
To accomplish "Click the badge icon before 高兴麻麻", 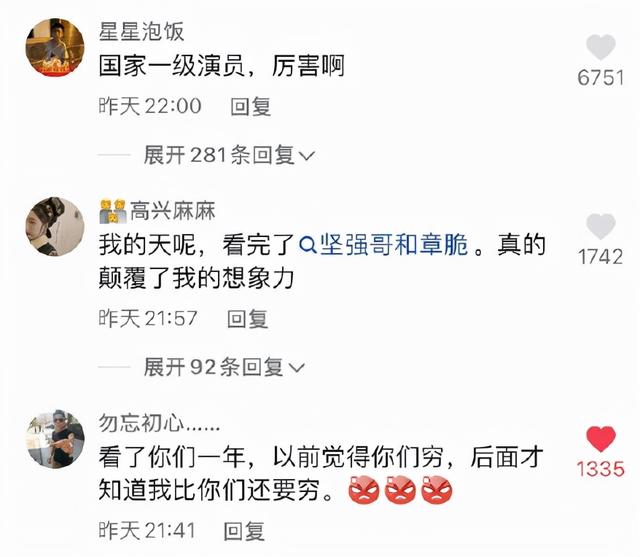I will [x=113, y=211].
